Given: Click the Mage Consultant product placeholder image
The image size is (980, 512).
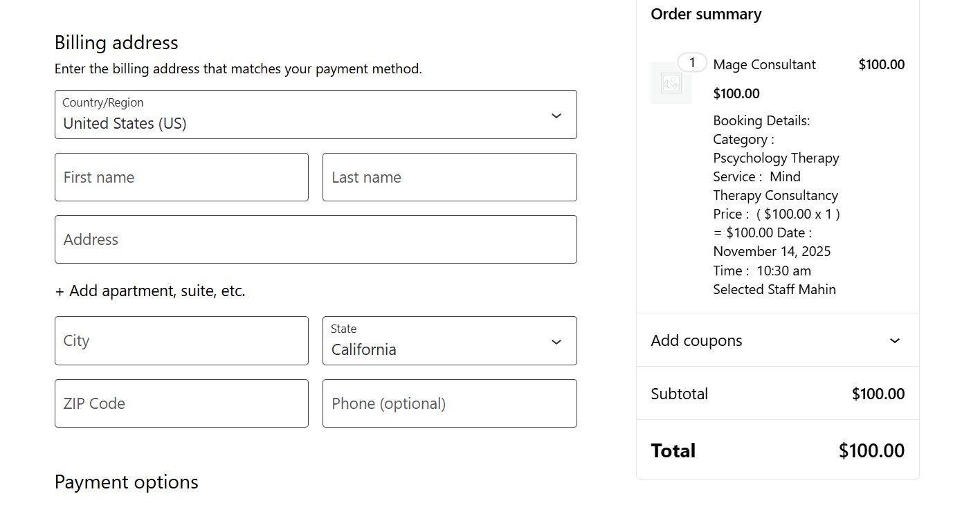Looking at the screenshot, I should pos(671,83).
